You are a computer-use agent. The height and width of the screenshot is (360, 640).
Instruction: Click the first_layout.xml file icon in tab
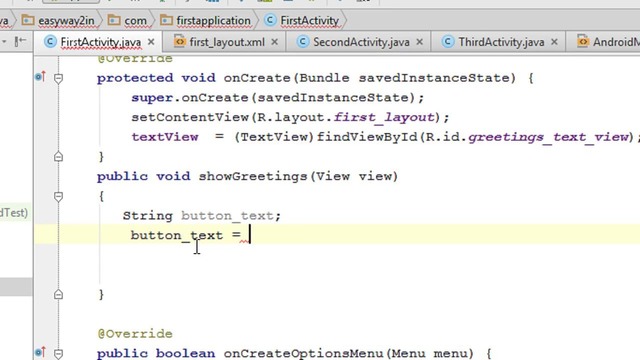pos(179,42)
